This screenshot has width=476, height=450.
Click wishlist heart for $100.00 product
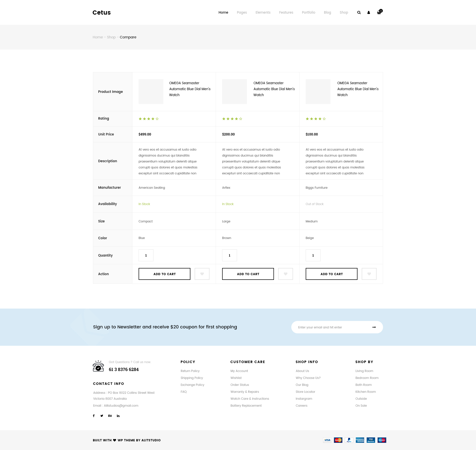tap(369, 274)
